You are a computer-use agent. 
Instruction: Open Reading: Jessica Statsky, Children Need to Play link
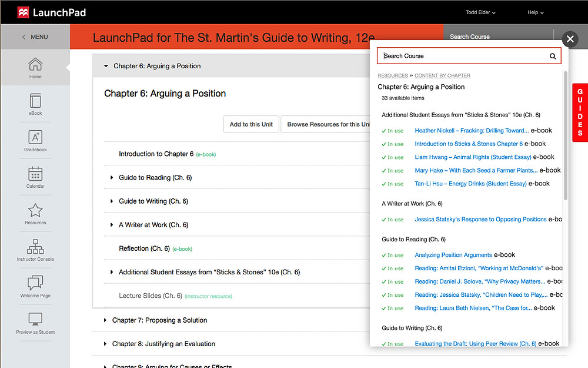click(481, 295)
